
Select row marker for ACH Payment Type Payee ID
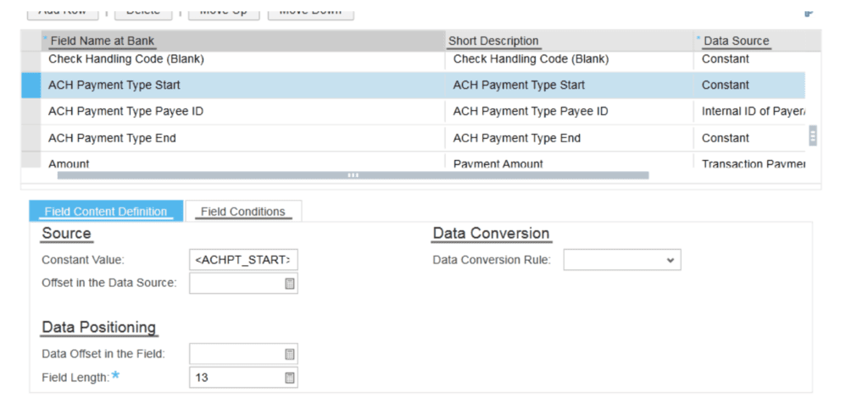pyautogui.click(x=31, y=112)
